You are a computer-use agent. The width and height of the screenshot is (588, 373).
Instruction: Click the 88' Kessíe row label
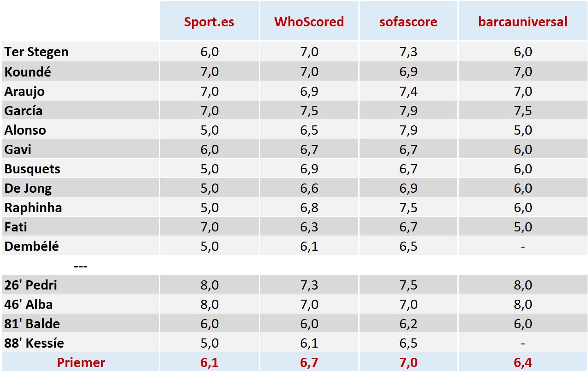coord(34,343)
